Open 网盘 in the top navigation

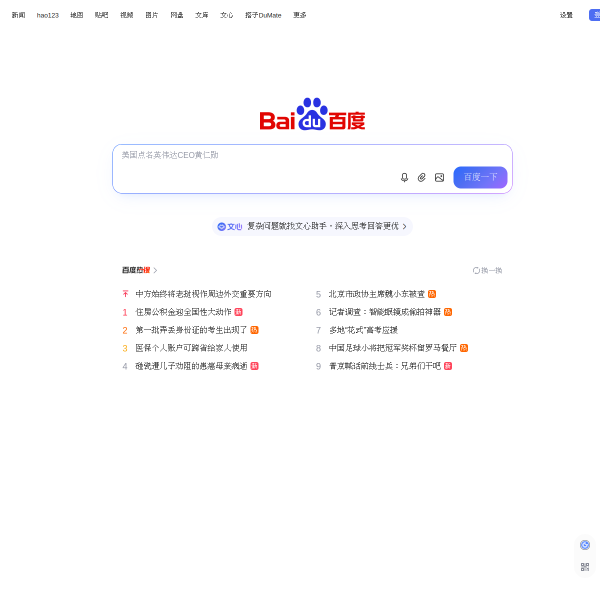point(177,15)
